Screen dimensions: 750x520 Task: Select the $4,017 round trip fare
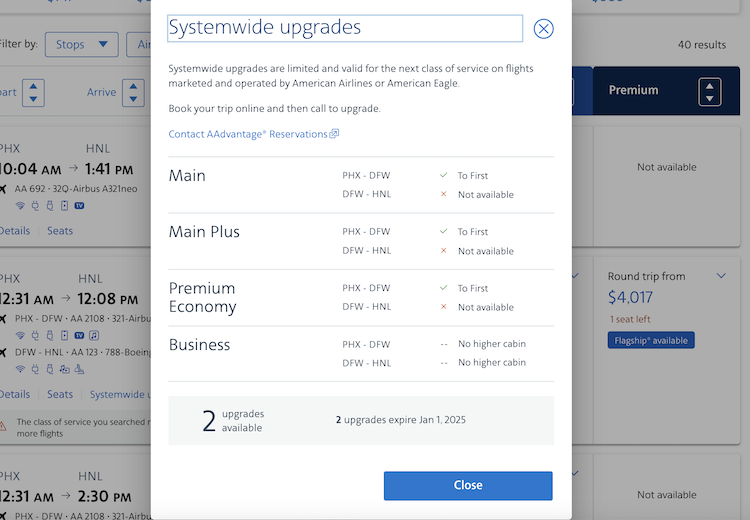pos(630,298)
